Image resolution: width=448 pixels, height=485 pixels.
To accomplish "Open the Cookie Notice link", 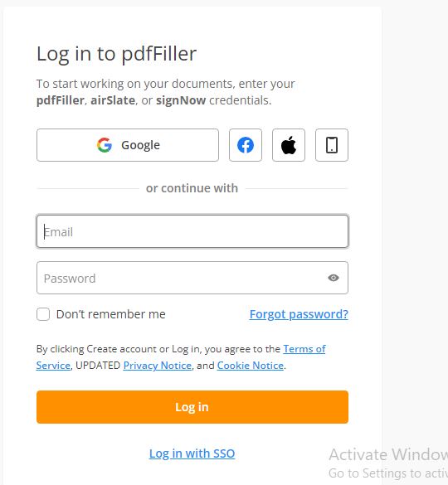I will point(251,366).
